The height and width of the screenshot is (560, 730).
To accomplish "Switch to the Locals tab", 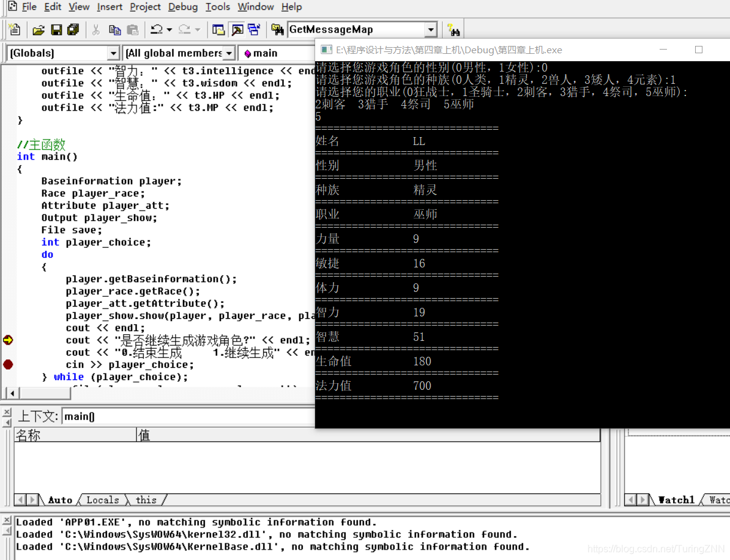I will (103, 500).
